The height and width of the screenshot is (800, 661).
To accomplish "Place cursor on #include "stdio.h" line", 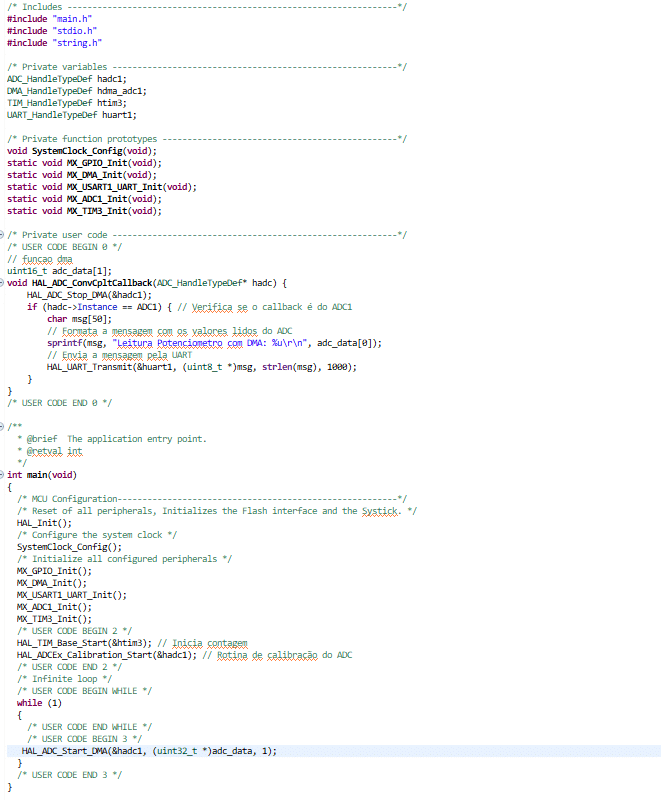I will pyautogui.click(x=56, y=31).
